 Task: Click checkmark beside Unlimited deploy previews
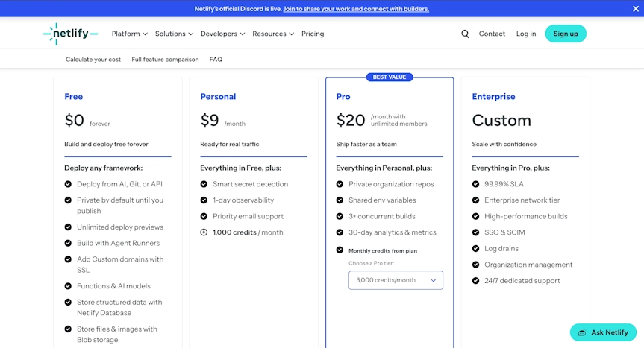pyautogui.click(x=68, y=227)
